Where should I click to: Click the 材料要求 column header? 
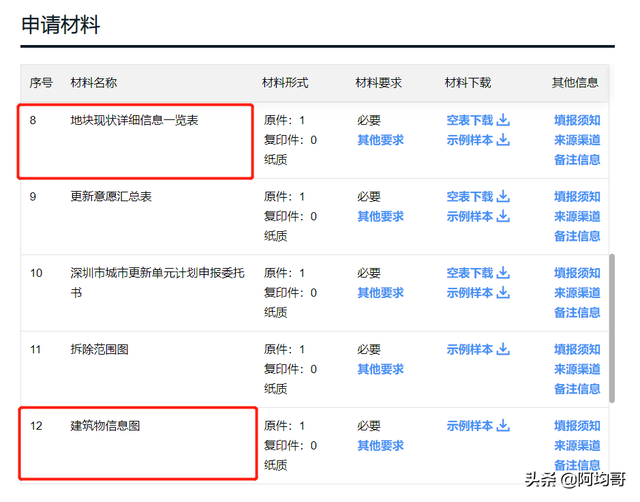pos(378,82)
